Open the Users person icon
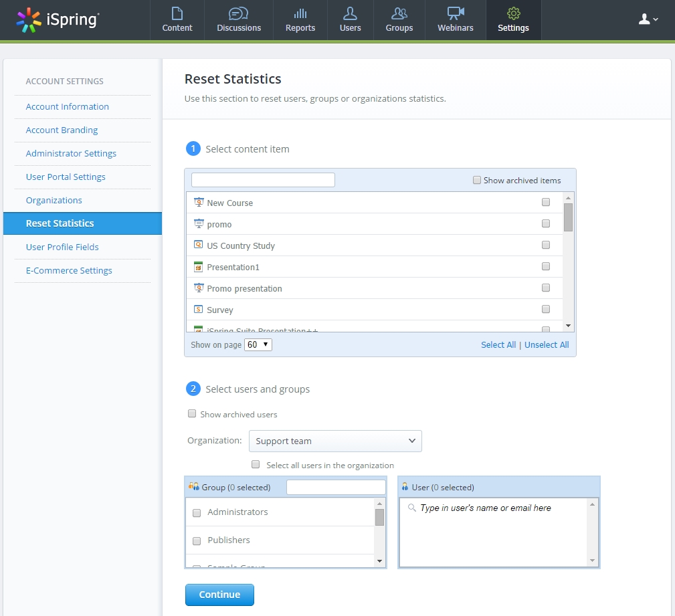Viewport: 675px width, 616px height. (x=350, y=13)
